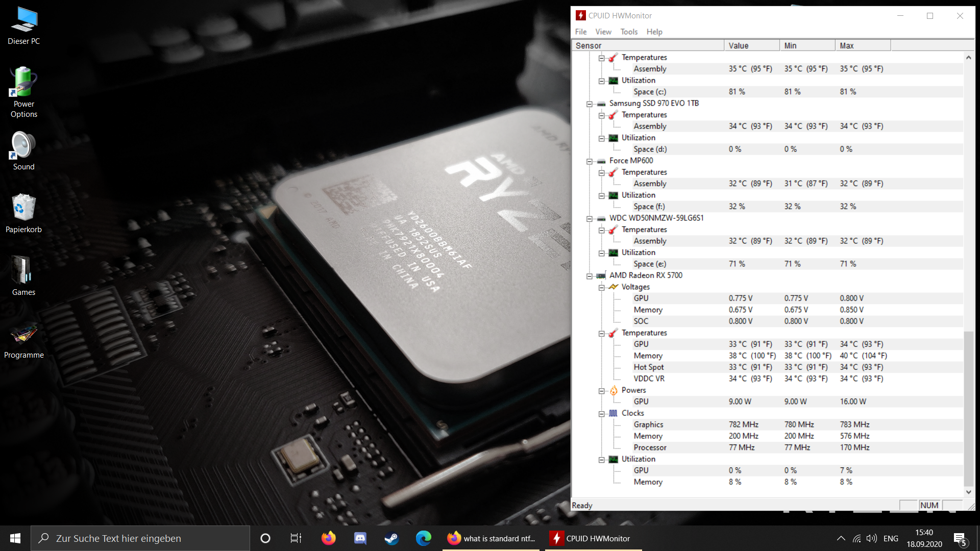The image size is (980, 551).
Task: Open the Tools menu
Action: (629, 32)
